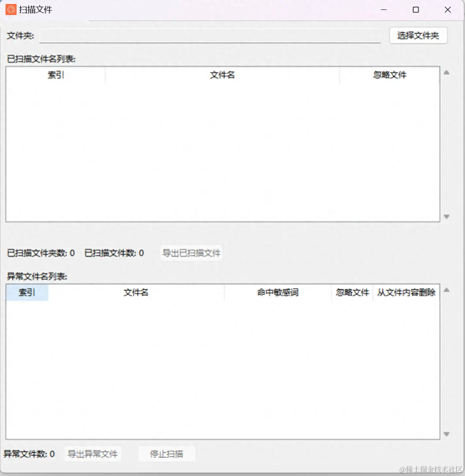Click 导出异常文件 button
The height and width of the screenshot is (476, 465).
(92, 454)
